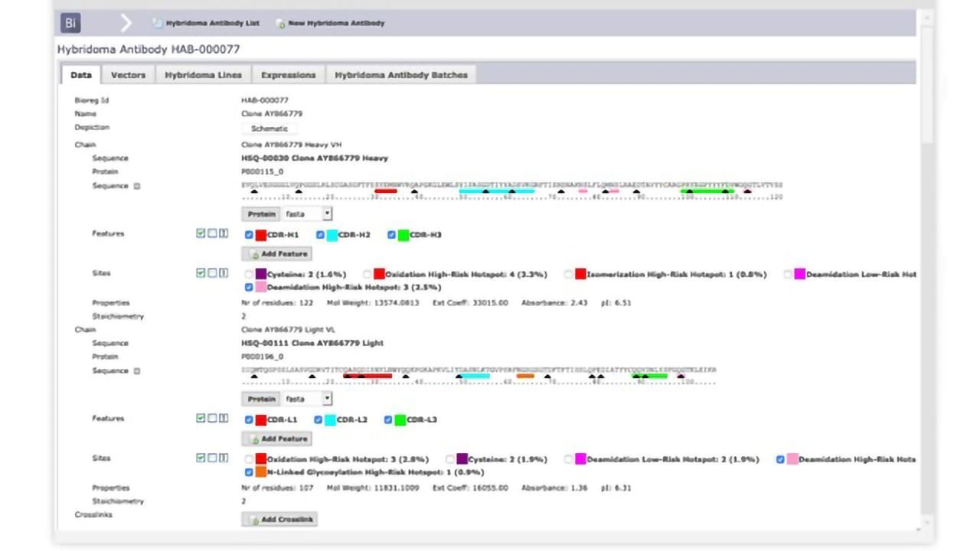Uncheck the CDR-H2 feature checkbox
The height and width of the screenshot is (551, 980).
point(319,235)
